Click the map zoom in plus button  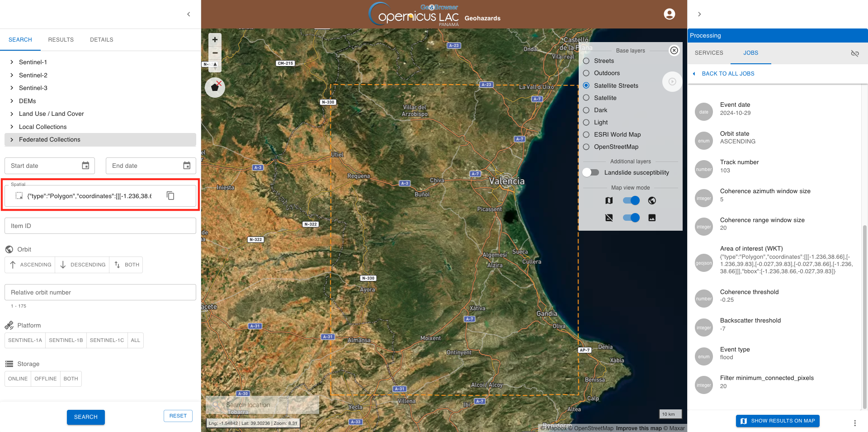[x=215, y=40]
